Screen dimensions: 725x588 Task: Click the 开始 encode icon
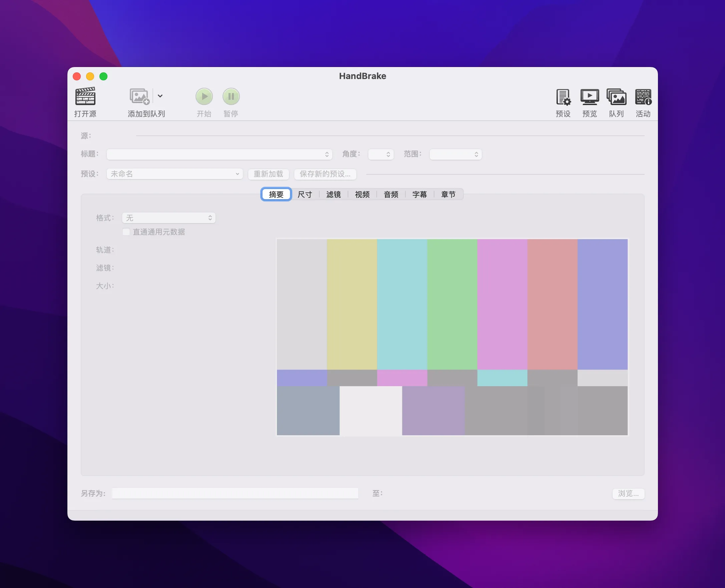click(204, 96)
